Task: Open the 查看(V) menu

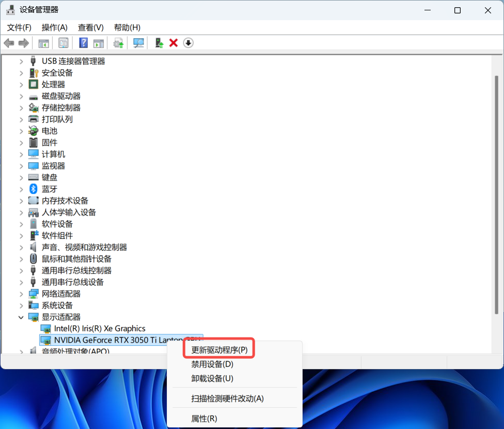Action: pos(90,27)
